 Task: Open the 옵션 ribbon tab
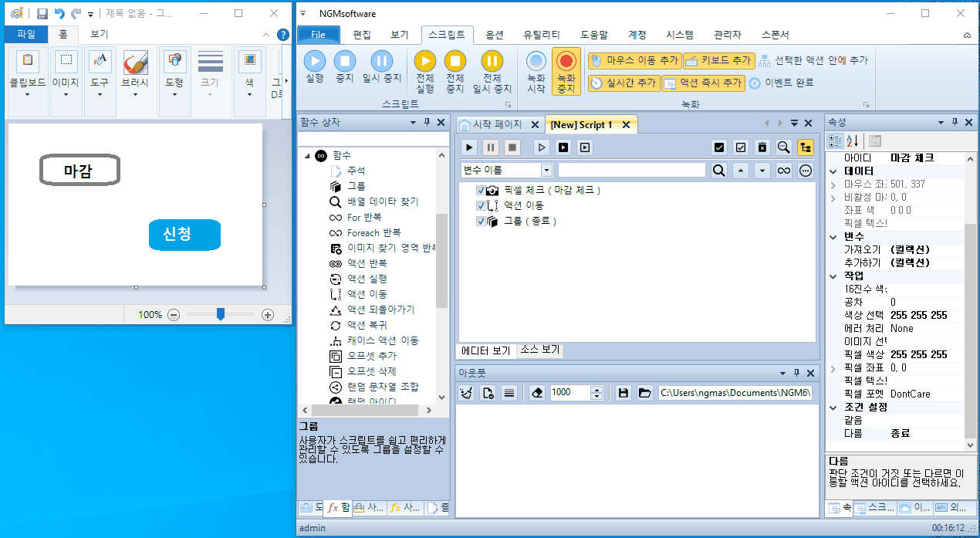[x=495, y=35]
